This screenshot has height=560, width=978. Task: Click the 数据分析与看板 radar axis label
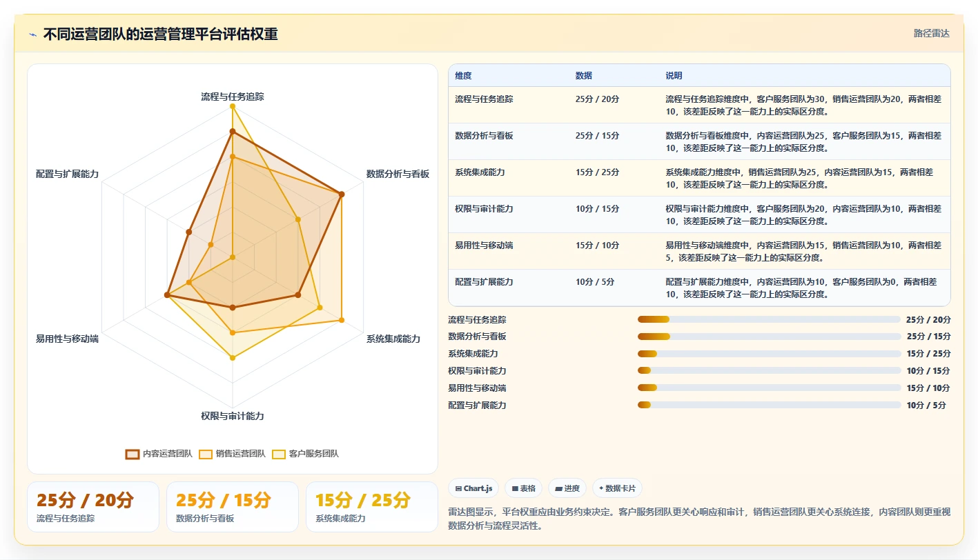click(x=398, y=174)
